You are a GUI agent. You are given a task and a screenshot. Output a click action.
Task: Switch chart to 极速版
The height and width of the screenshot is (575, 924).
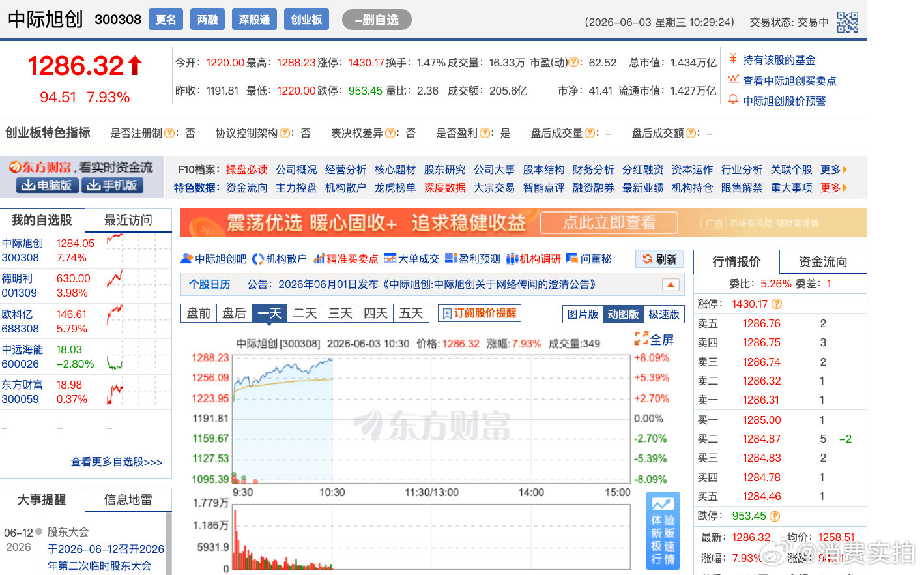[663, 314]
